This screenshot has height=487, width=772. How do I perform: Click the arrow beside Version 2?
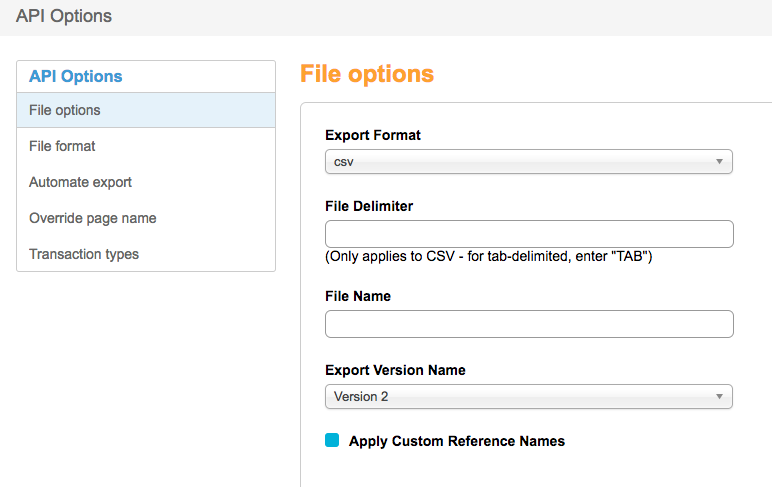tap(719, 397)
